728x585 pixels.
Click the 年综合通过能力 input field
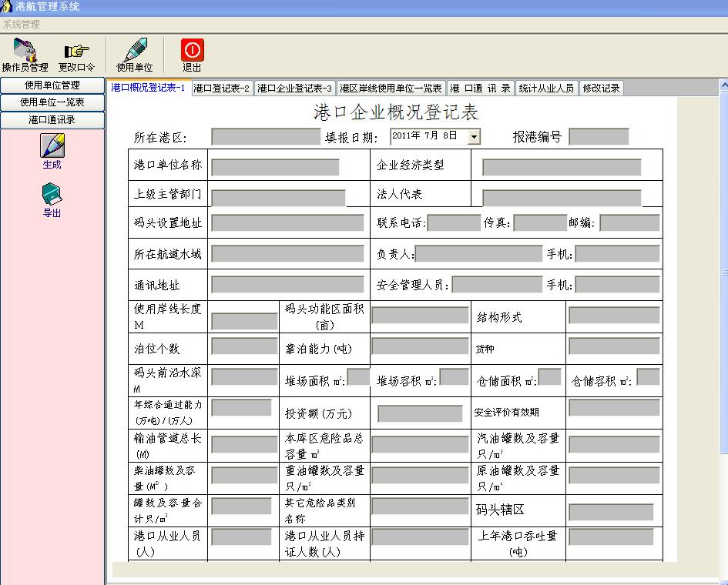(x=241, y=407)
